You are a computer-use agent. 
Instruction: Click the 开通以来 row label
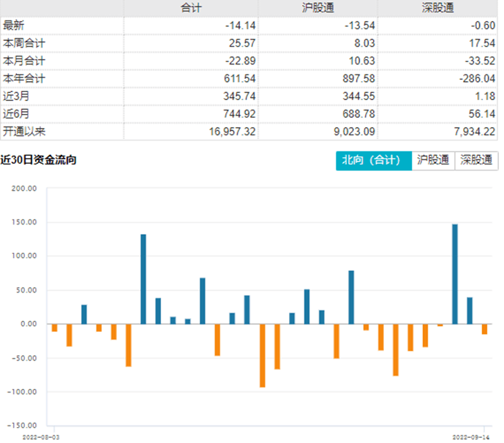[24, 132]
